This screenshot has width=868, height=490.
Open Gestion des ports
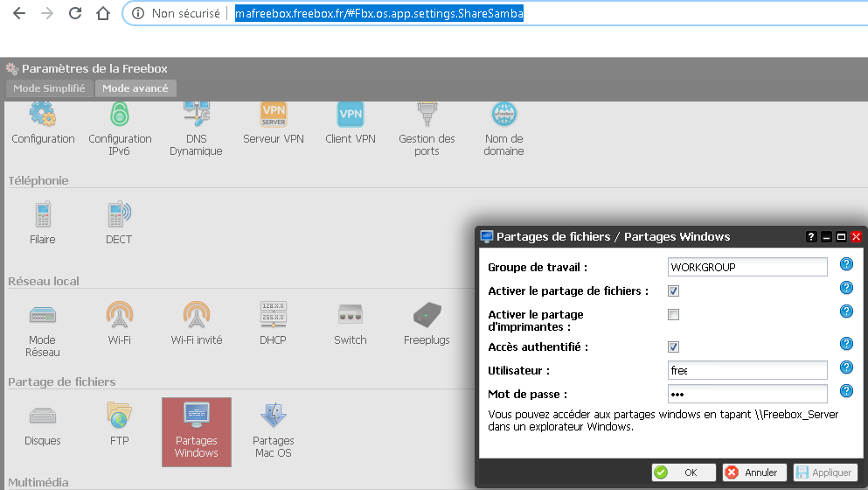(427, 129)
